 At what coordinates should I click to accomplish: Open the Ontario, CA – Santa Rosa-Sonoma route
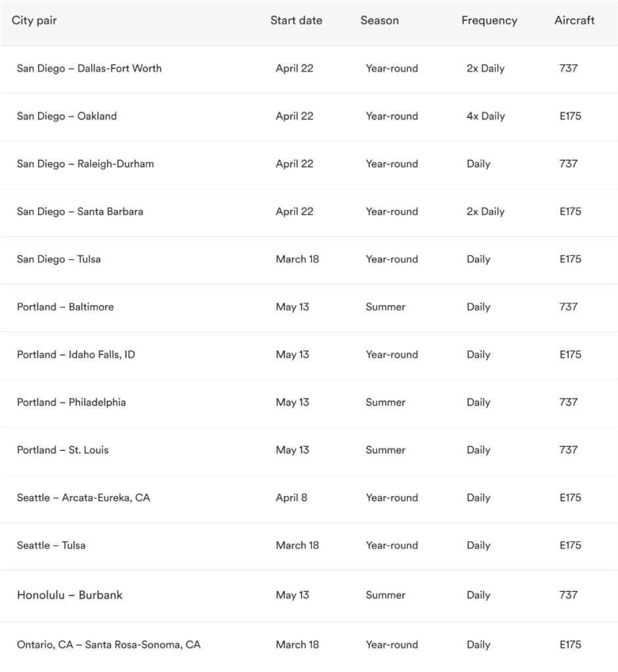click(109, 644)
